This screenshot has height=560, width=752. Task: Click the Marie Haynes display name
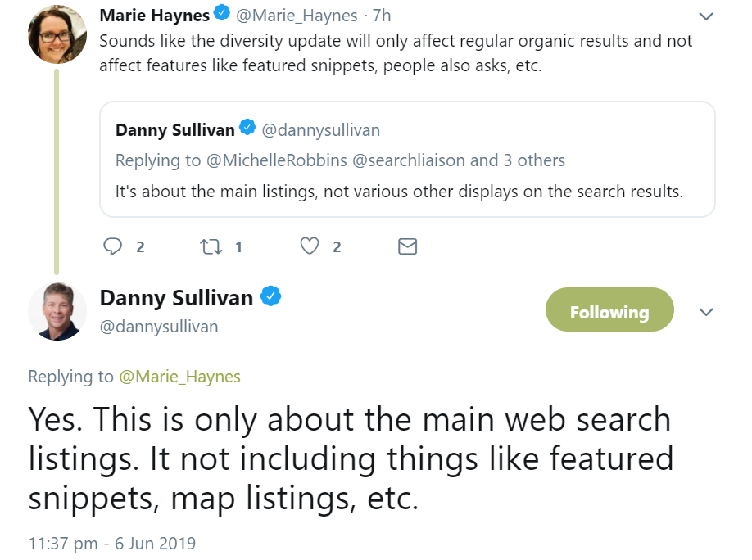point(154,15)
